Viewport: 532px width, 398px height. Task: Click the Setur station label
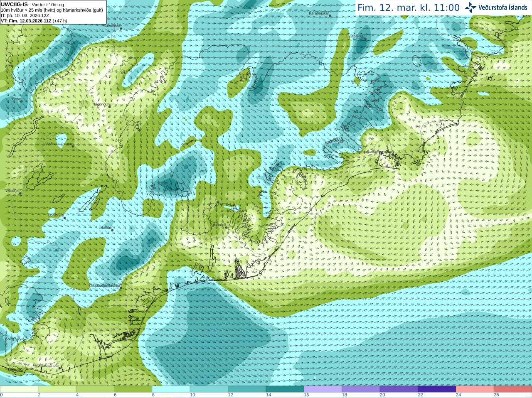coord(16,99)
